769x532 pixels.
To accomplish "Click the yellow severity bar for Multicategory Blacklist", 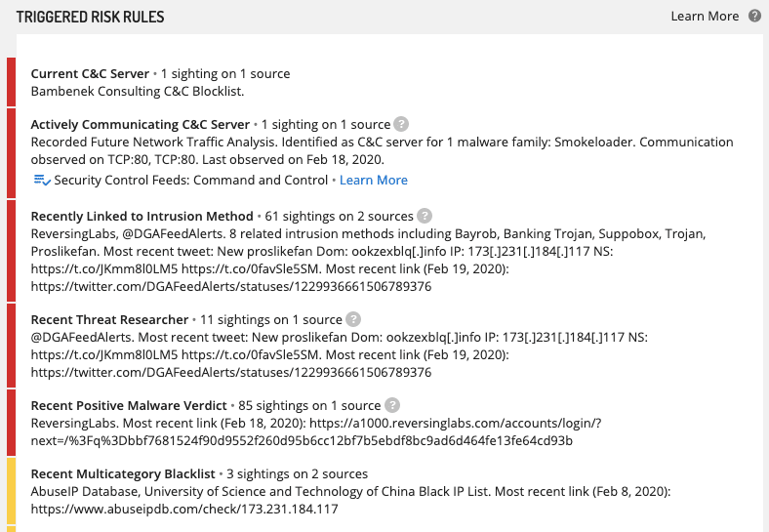I will 11,491.
